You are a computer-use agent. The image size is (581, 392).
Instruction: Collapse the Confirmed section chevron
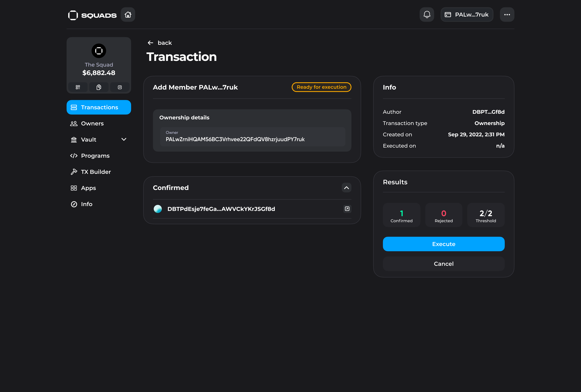click(346, 188)
